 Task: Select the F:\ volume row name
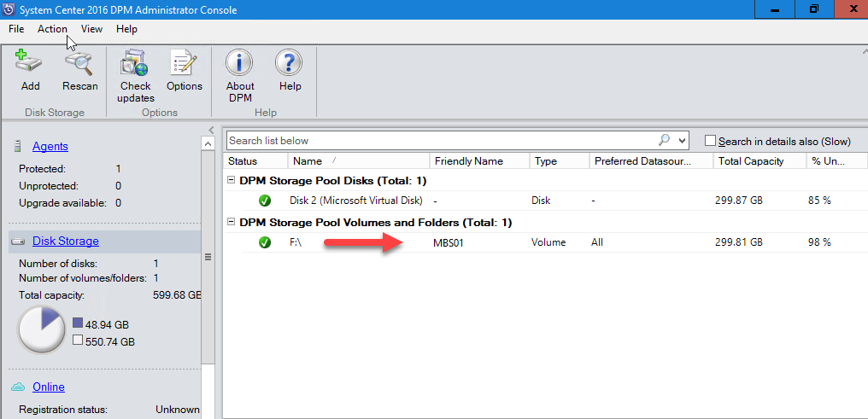pyautogui.click(x=296, y=242)
